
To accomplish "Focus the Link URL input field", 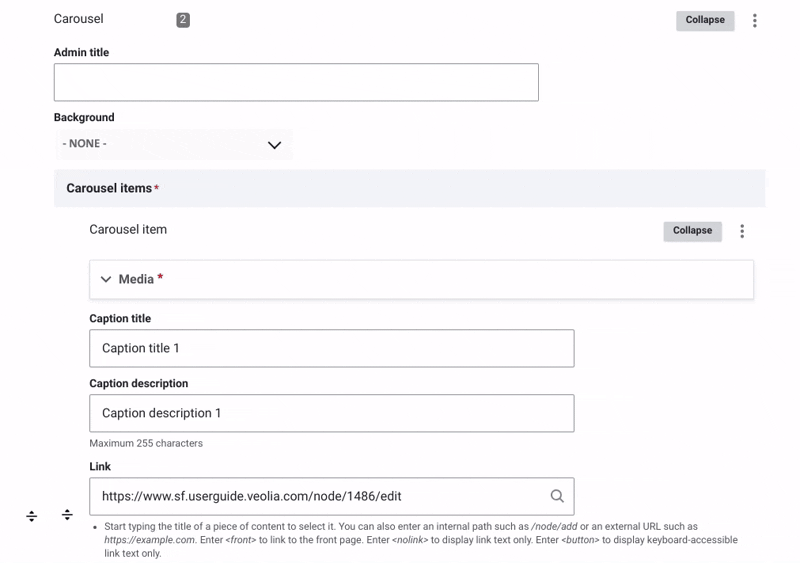I will click(x=318, y=496).
